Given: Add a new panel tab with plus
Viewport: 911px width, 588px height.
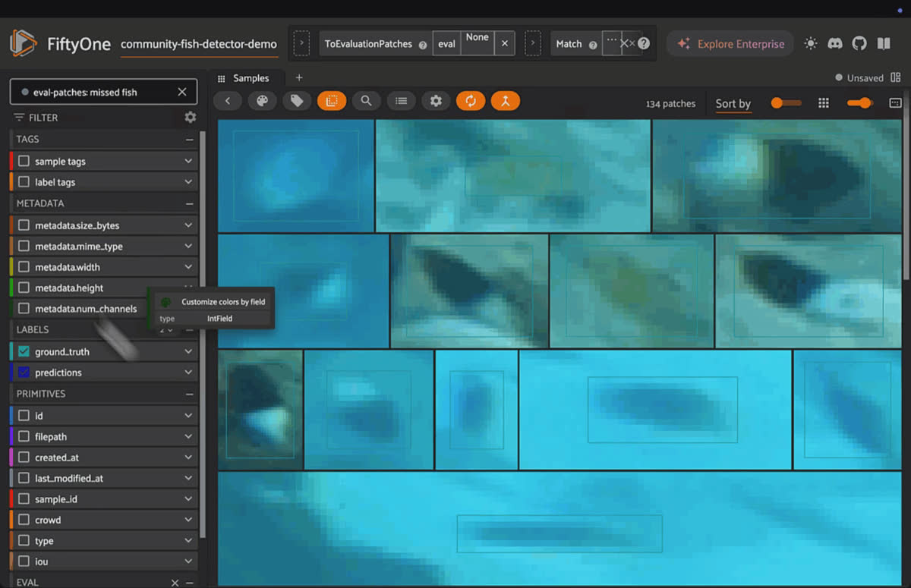Looking at the screenshot, I should (x=299, y=77).
